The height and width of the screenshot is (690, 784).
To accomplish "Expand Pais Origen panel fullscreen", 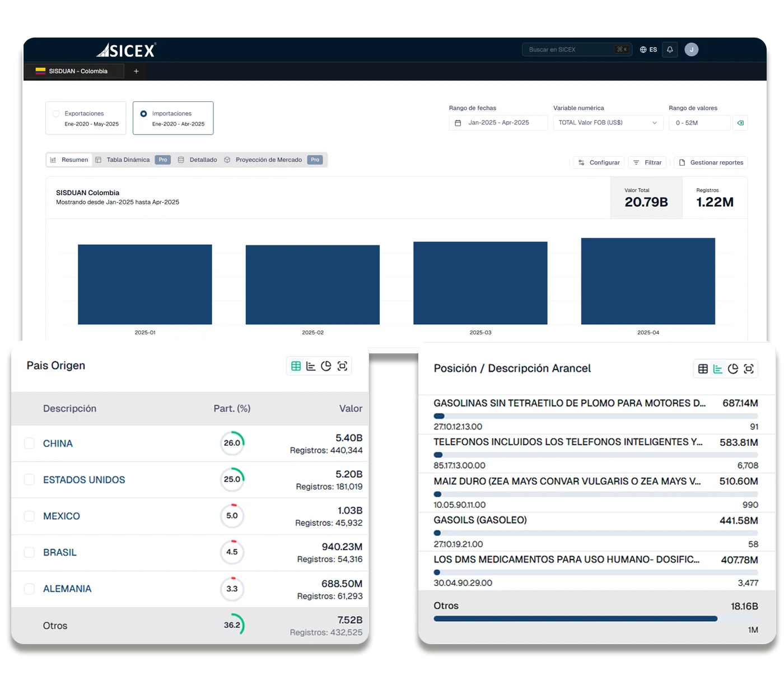I will tap(343, 366).
